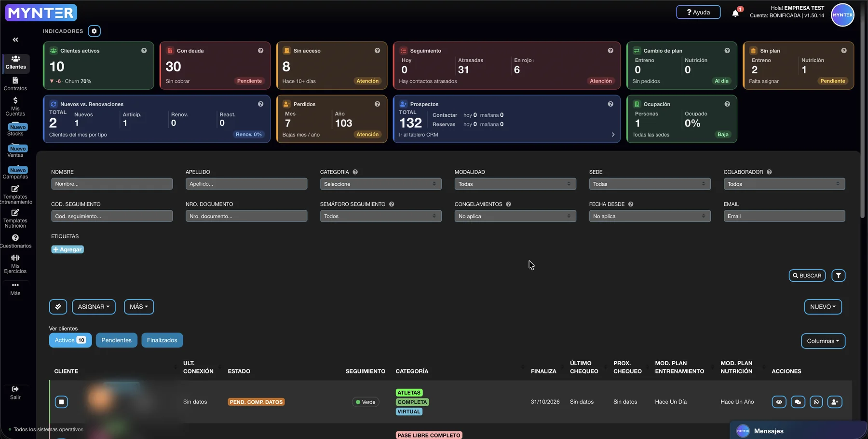This screenshot has height=439, width=868.
Task: Collapse the sidebar with double-chevron icon
Action: 15,40
